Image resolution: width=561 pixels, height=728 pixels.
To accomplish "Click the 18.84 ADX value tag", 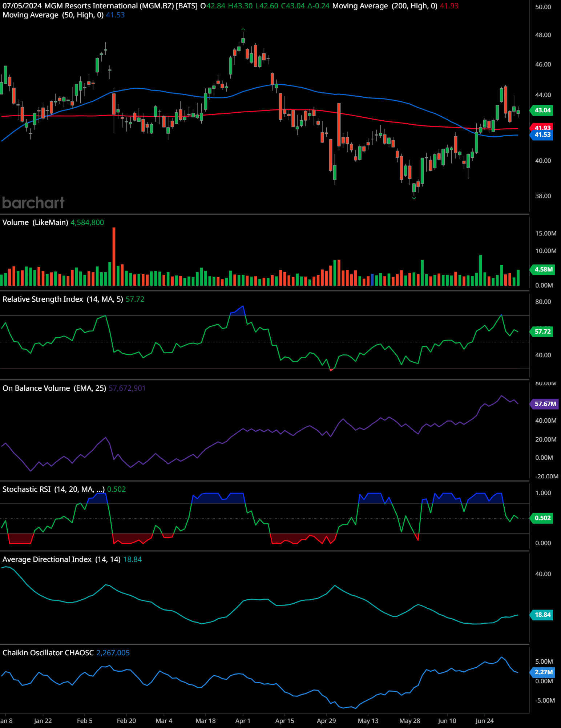I will point(542,615).
